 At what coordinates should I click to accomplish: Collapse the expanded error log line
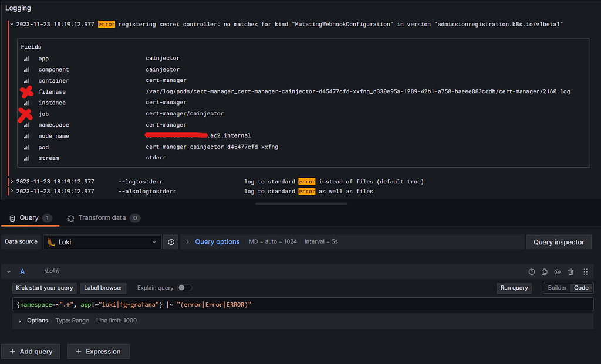(x=12, y=24)
